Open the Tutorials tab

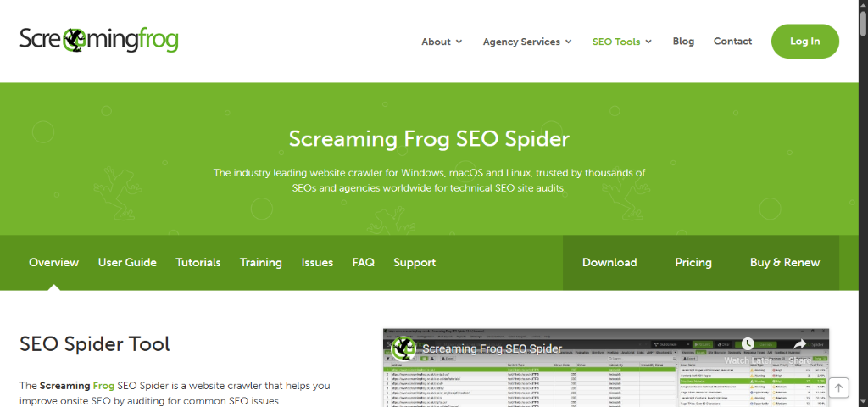point(198,263)
